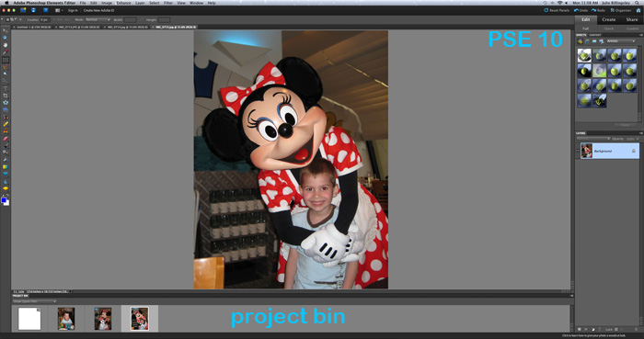Viewport: 644px width, 339px height.
Task: Open the Artistic effects dropdown
Action: 621,41
